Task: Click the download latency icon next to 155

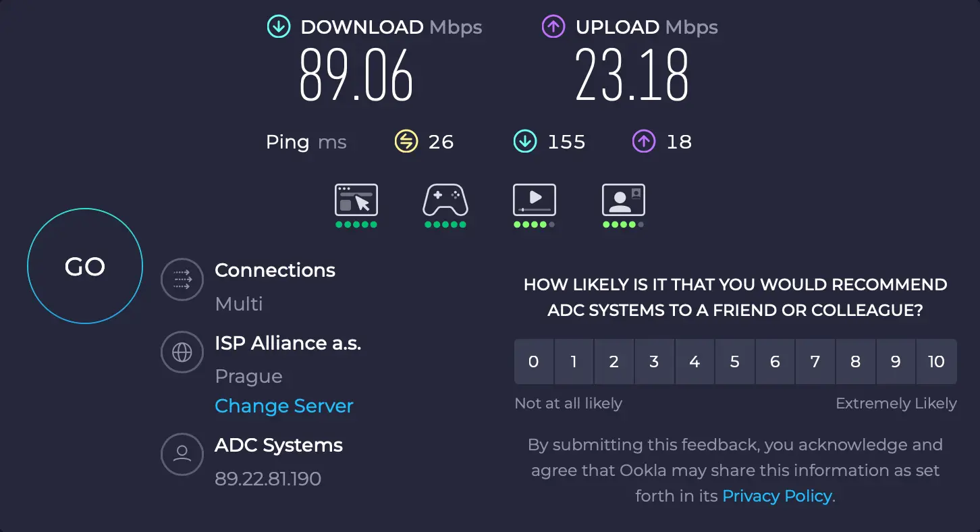Action: (x=524, y=142)
